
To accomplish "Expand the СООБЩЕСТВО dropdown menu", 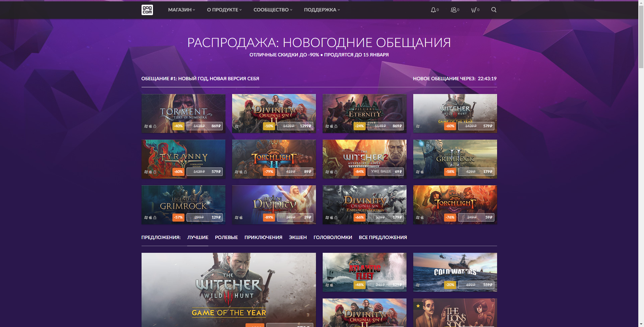I will coord(273,10).
